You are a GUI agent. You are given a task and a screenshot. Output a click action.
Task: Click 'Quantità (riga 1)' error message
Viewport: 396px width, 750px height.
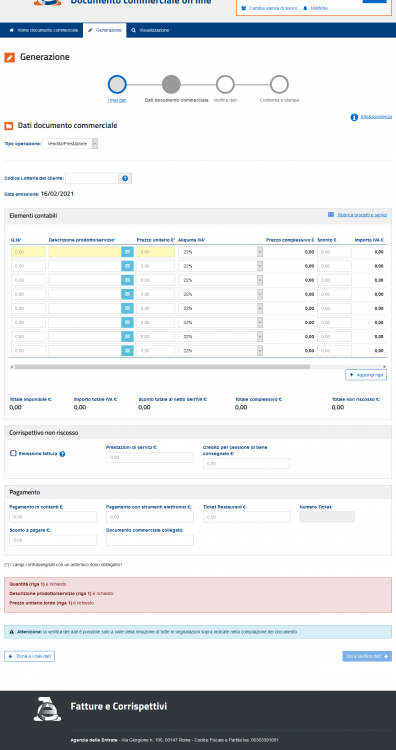tap(38, 584)
